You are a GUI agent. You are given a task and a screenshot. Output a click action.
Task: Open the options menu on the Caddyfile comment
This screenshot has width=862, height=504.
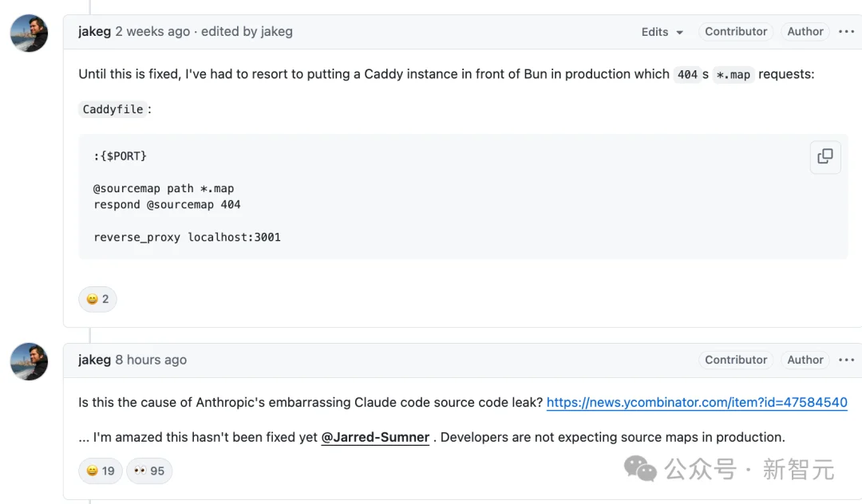(846, 32)
